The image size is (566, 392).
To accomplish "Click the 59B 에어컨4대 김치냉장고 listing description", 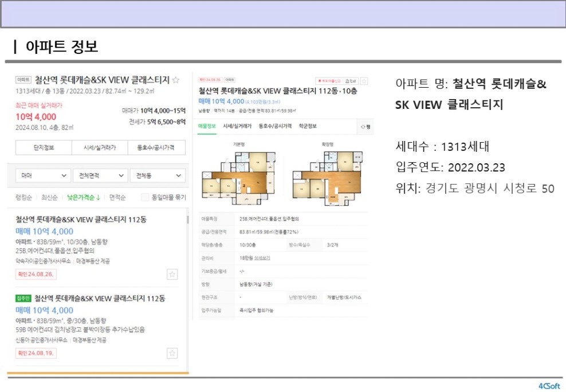I will point(80,330).
